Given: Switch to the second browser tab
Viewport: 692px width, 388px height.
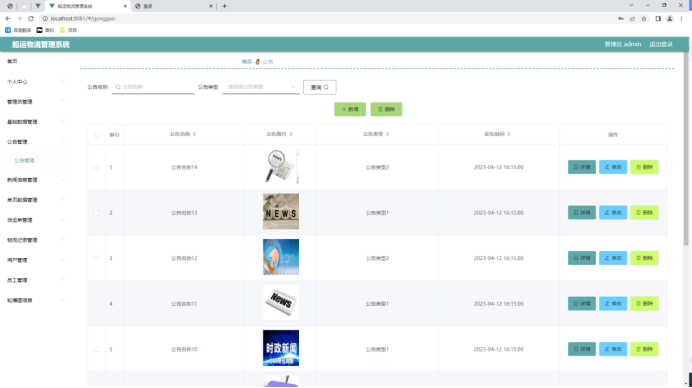Looking at the screenshot, I should click(173, 6).
